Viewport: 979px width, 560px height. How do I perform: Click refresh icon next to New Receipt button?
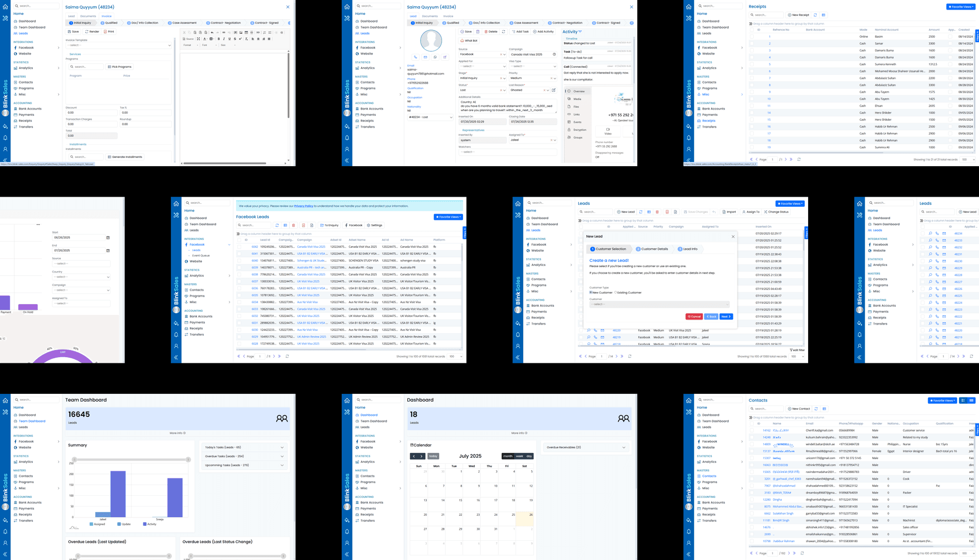(x=815, y=15)
